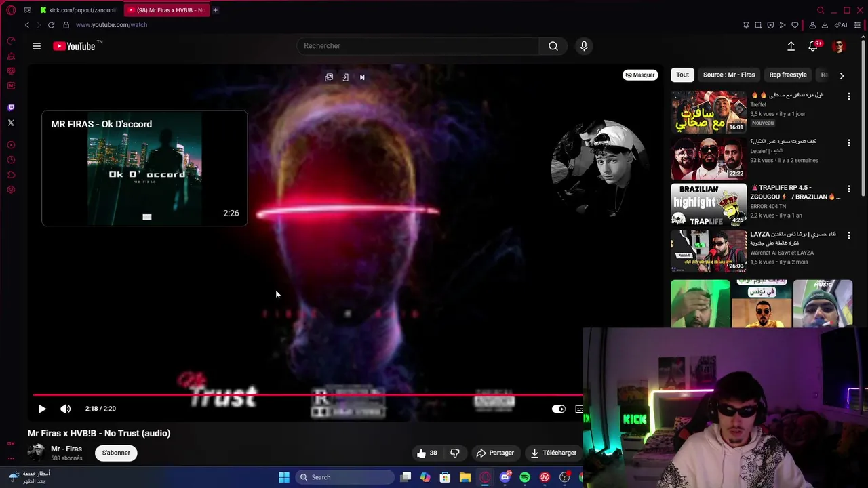Image resolution: width=868 pixels, height=488 pixels.
Task: Click the Télécharger download button
Action: tap(553, 453)
